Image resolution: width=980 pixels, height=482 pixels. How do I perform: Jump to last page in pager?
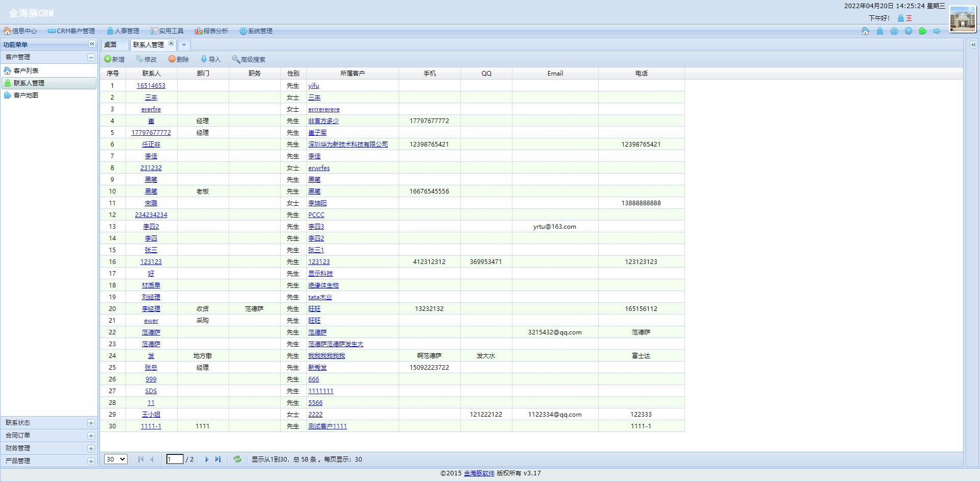pos(218,459)
